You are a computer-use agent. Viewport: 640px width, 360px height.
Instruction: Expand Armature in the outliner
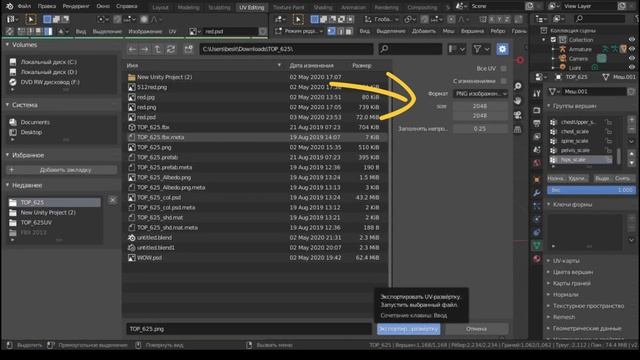click(553, 49)
